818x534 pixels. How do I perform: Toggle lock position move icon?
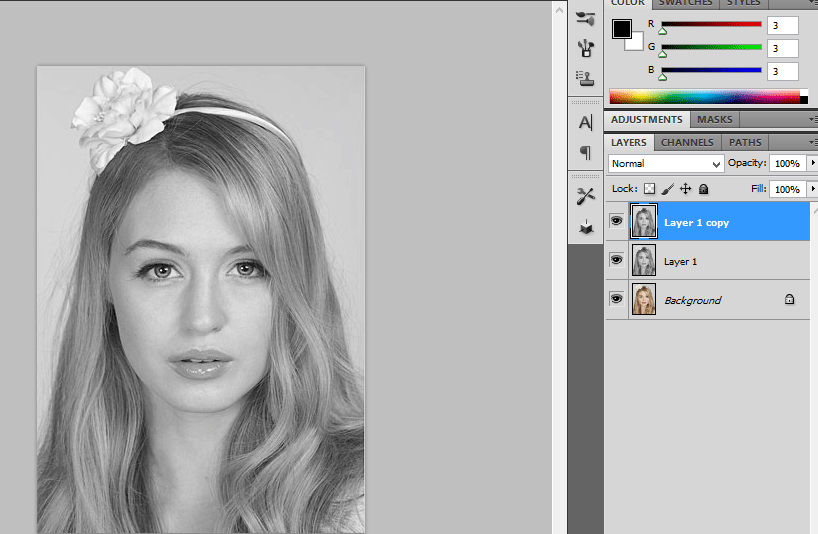pyautogui.click(x=685, y=189)
